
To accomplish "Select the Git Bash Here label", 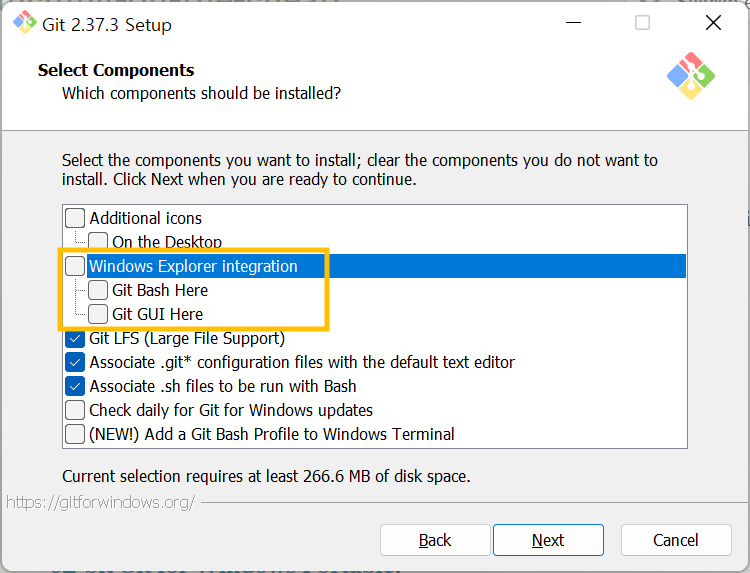I will tap(160, 290).
